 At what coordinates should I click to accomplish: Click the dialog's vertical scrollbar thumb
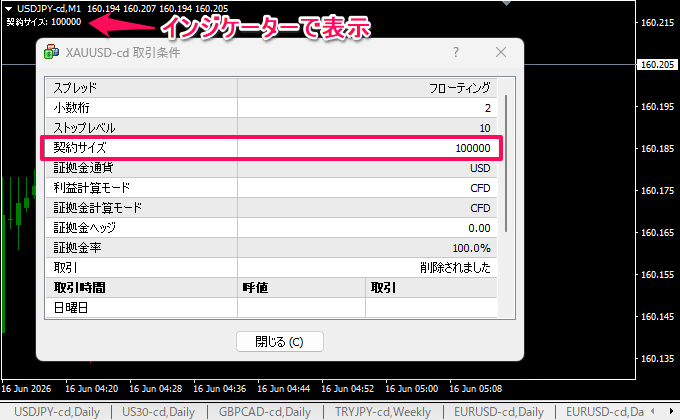coord(506,164)
